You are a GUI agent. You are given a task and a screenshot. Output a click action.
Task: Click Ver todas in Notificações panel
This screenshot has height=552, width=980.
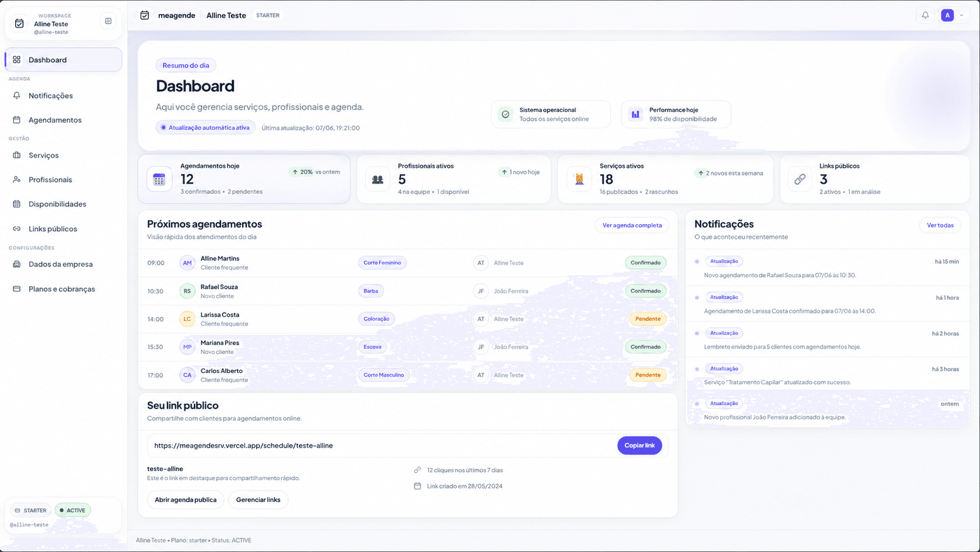point(940,225)
